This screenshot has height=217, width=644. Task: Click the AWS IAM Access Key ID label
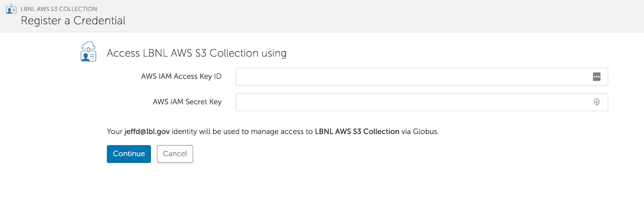[x=181, y=76]
